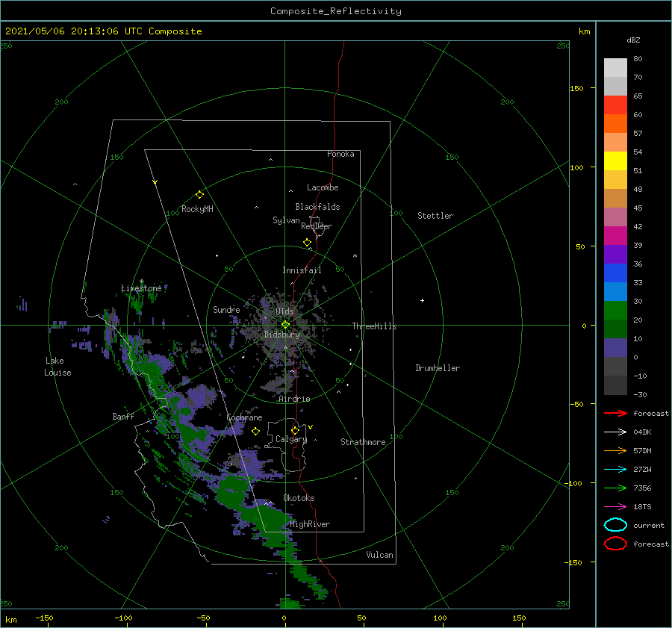Click the red forecast ellipse icon
Screen dimensions: 672x628
pos(615,544)
